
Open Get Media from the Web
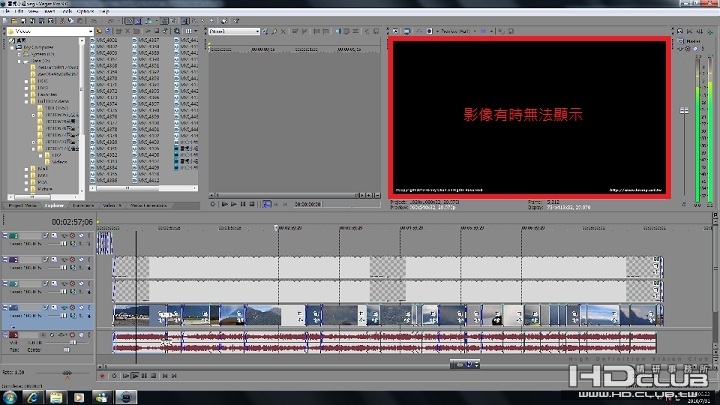[x=177, y=31]
